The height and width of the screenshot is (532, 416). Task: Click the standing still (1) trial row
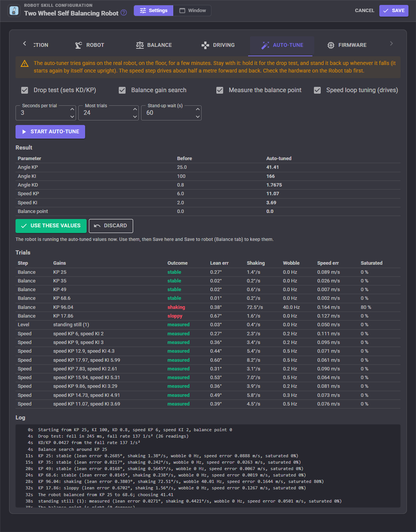coord(208,325)
